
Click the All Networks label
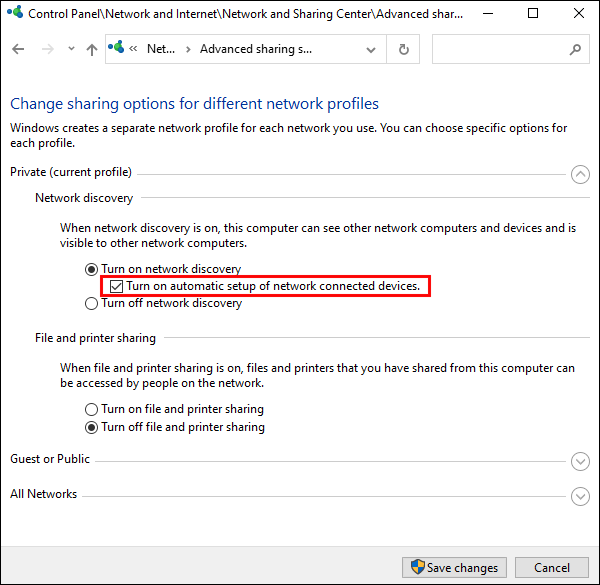(x=43, y=494)
